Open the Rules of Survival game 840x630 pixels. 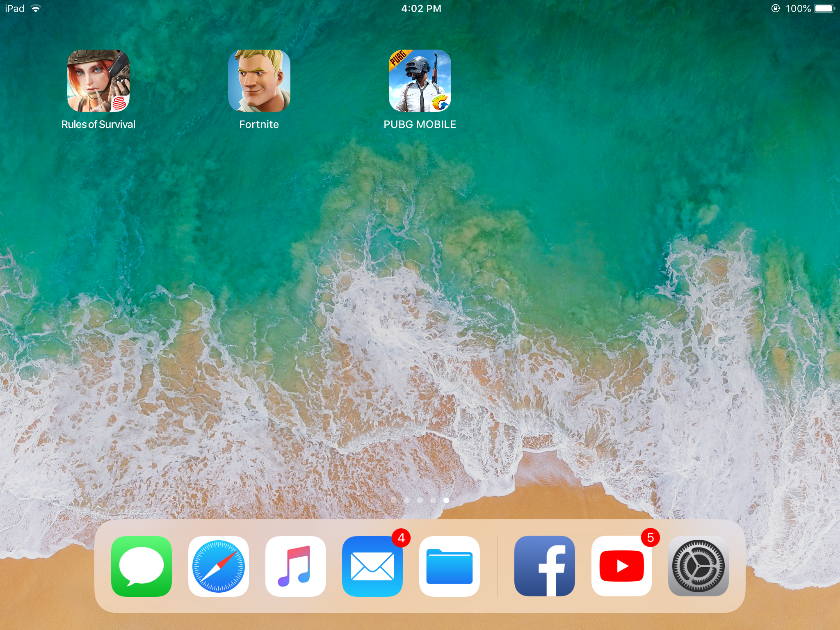click(98, 81)
